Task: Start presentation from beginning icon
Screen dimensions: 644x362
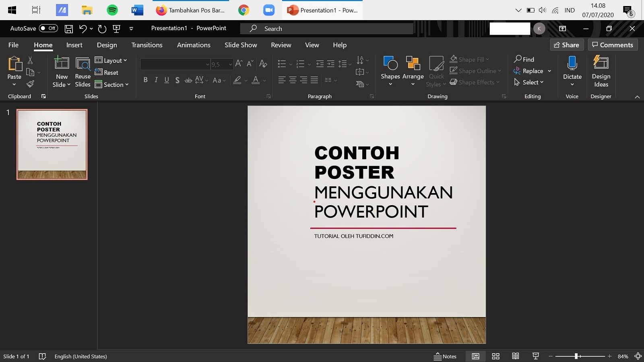Action: (117, 29)
